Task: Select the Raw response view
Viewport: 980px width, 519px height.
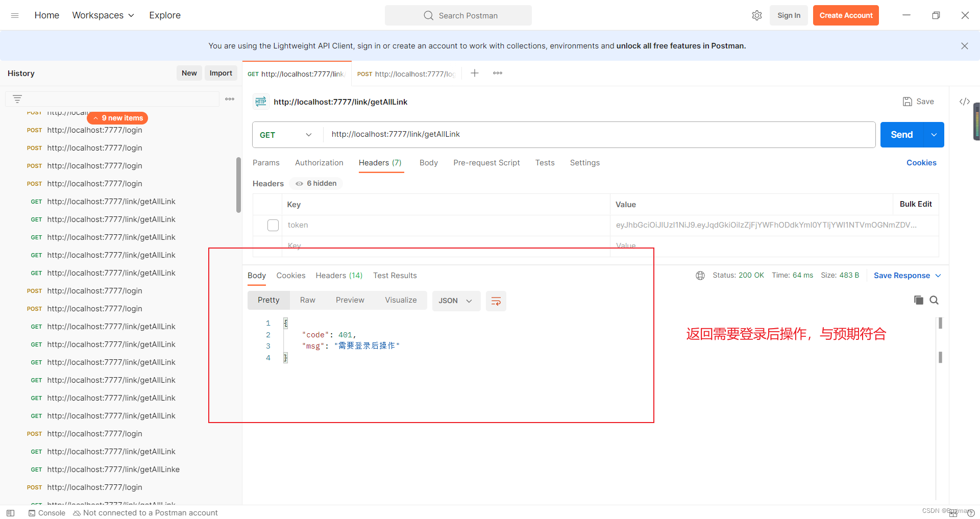Action: point(308,300)
